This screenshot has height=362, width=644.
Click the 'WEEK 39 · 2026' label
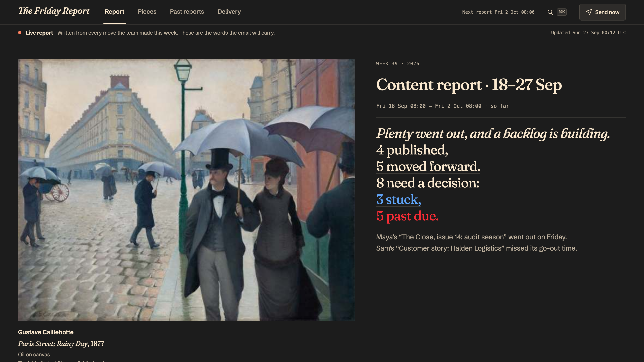(x=397, y=64)
